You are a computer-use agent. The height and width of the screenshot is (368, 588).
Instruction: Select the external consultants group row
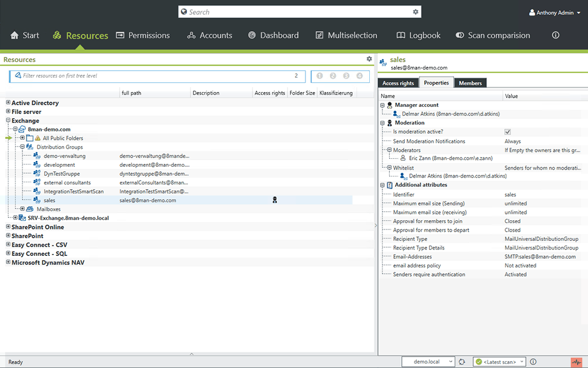pyautogui.click(x=176, y=182)
